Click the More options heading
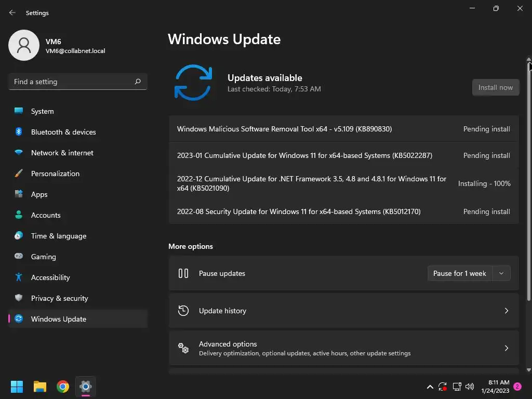The image size is (532, 399). (190, 246)
